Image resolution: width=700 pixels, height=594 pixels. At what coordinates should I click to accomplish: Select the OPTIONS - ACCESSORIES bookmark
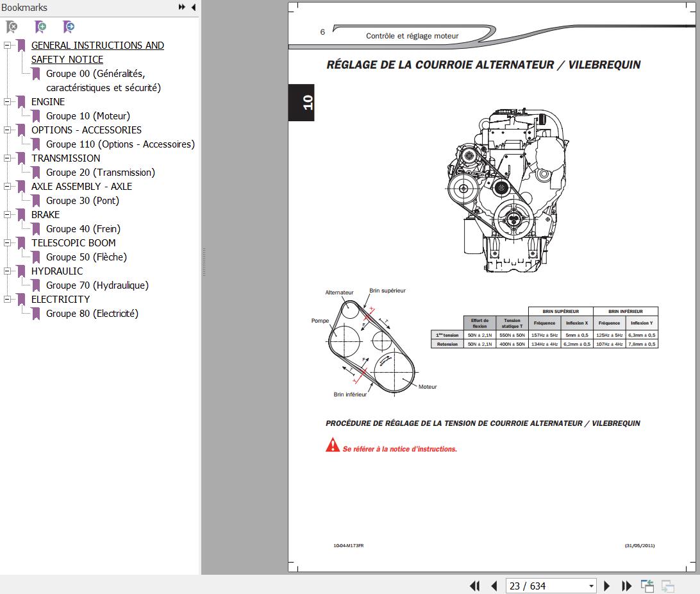[86, 130]
